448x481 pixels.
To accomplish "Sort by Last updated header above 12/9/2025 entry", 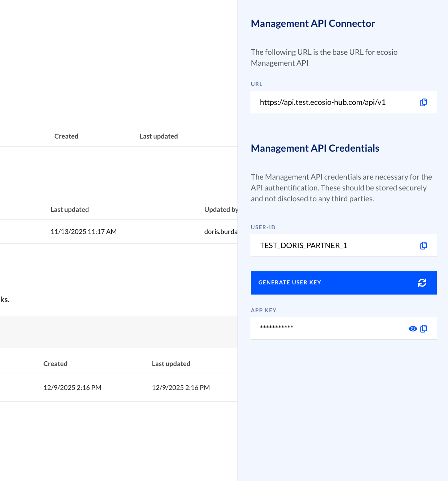I will [171, 364].
